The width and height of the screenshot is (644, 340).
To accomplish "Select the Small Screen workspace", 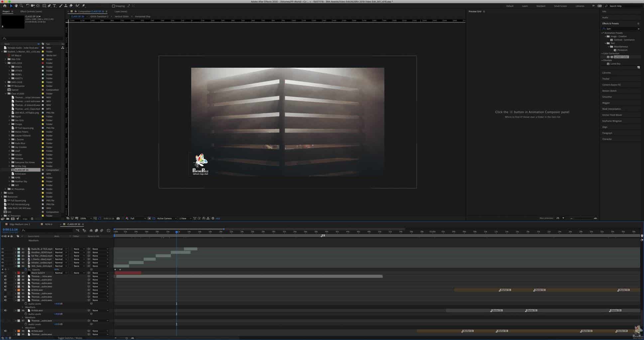I will [560, 6].
